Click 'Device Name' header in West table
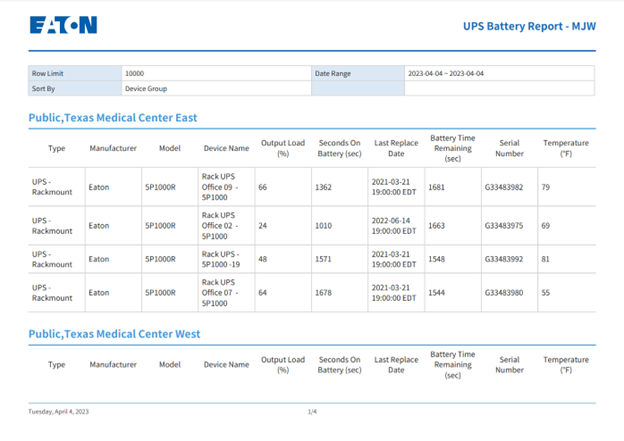 (226, 365)
